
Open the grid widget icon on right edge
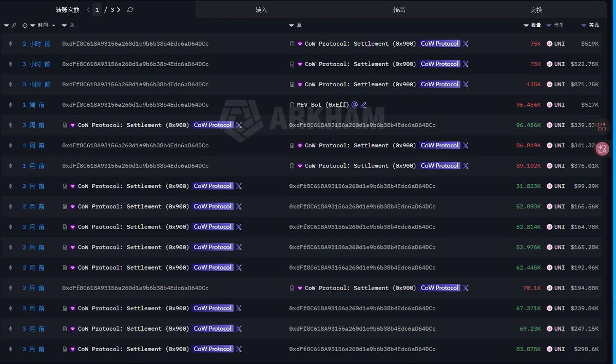(602, 126)
